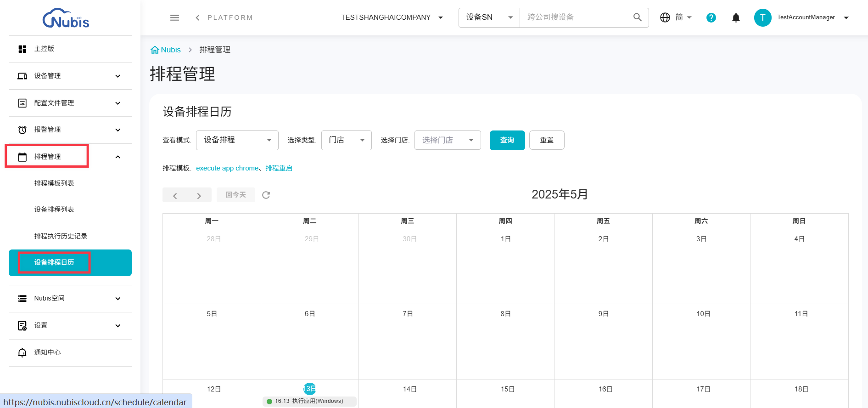Open 主控版 in the sidebar
Screen dimensions: 868x408
click(x=70, y=49)
